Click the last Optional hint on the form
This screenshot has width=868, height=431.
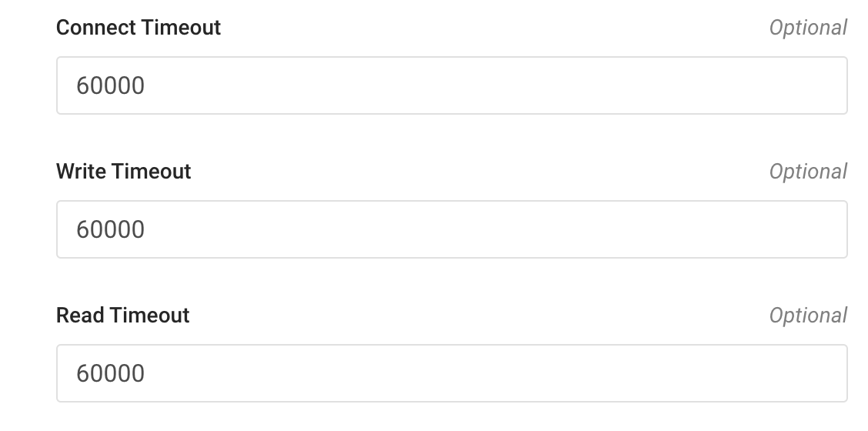(x=808, y=316)
